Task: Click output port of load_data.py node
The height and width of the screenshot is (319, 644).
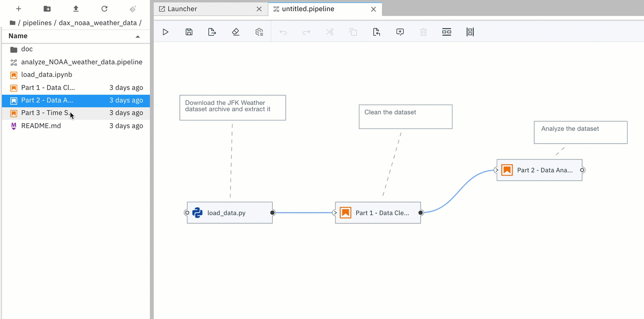Action: pos(273,213)
